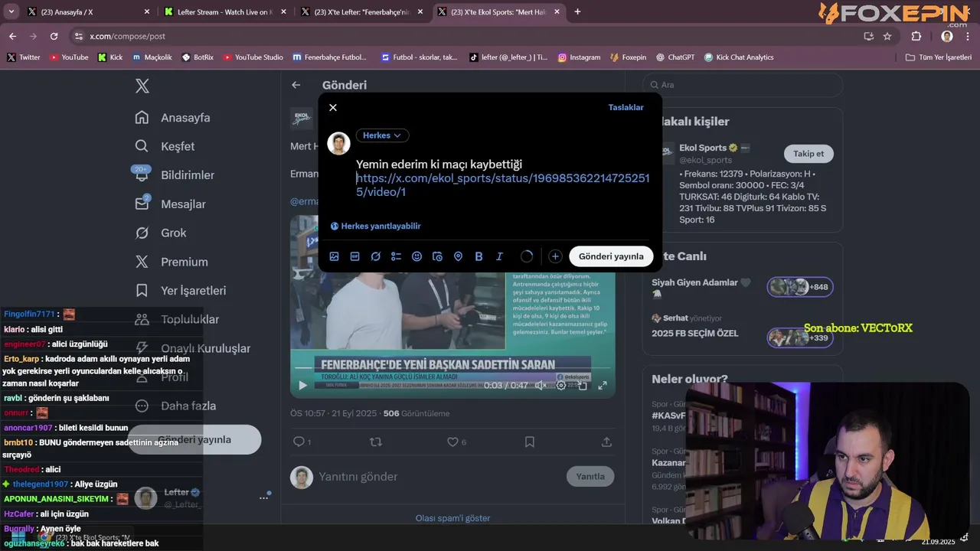The image size is (980, 551).
Task: Go to the X home logo
Action: click(142, 86)
